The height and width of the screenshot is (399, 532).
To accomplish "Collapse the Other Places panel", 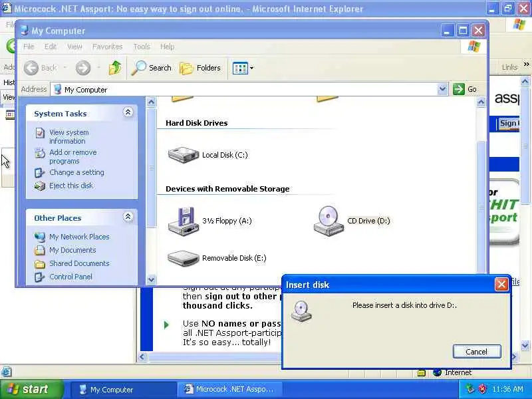I will click(x=128, y=217).
